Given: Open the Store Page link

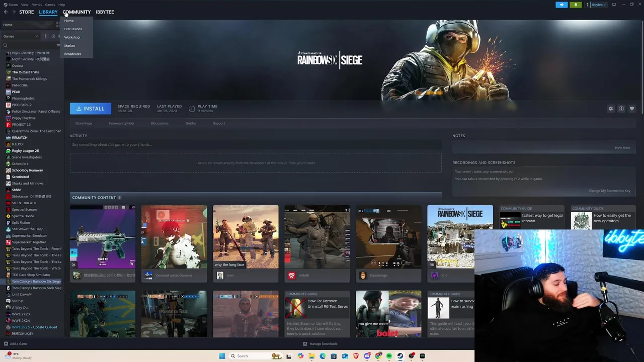Looking at the screenshot, I should (x=84, y=123).
